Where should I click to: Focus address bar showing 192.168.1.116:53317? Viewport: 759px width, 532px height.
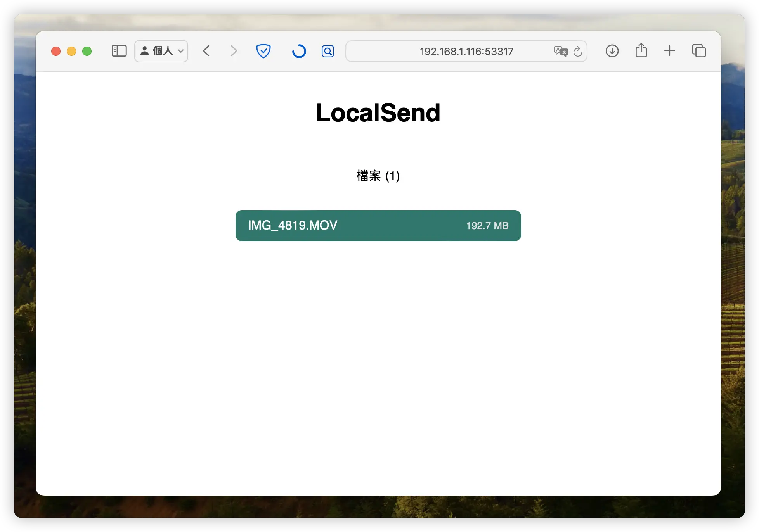pos(466,51)
